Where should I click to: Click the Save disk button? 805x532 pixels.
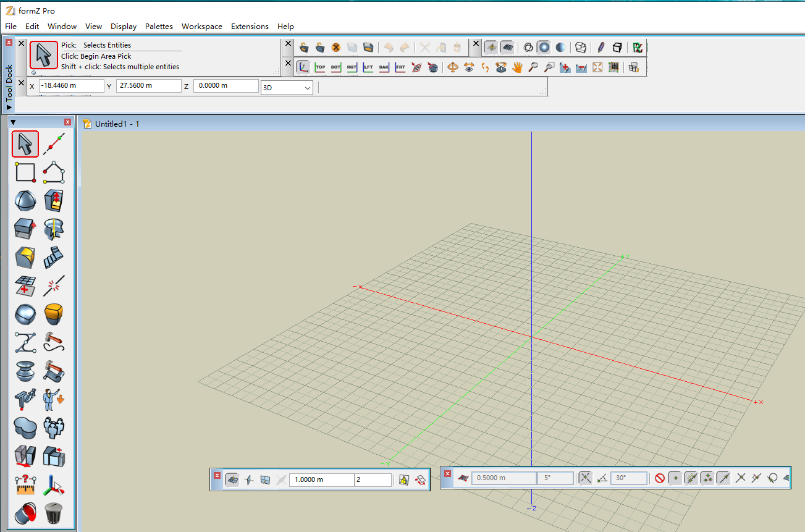(x=368, y=47)
